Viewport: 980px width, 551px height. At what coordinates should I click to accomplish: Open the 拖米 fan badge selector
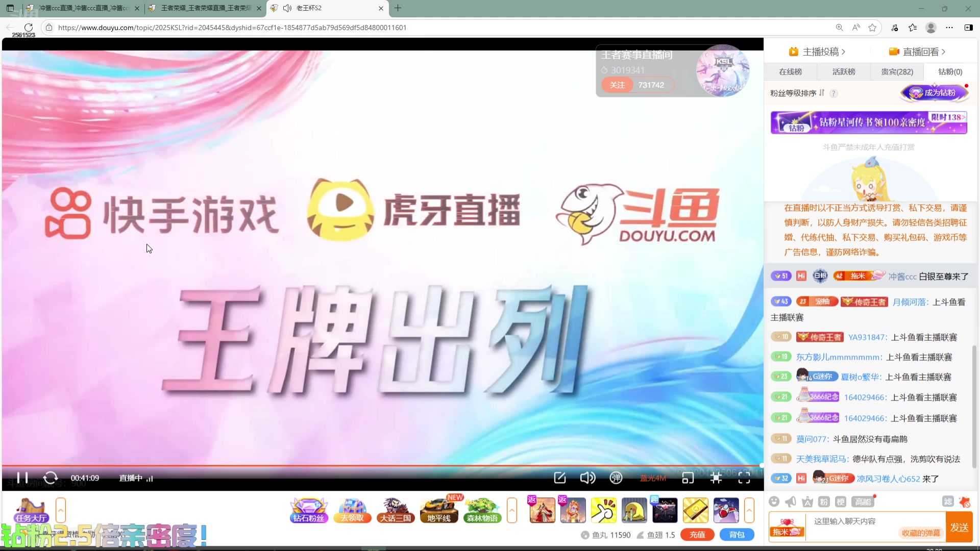[x=787, y=528]
